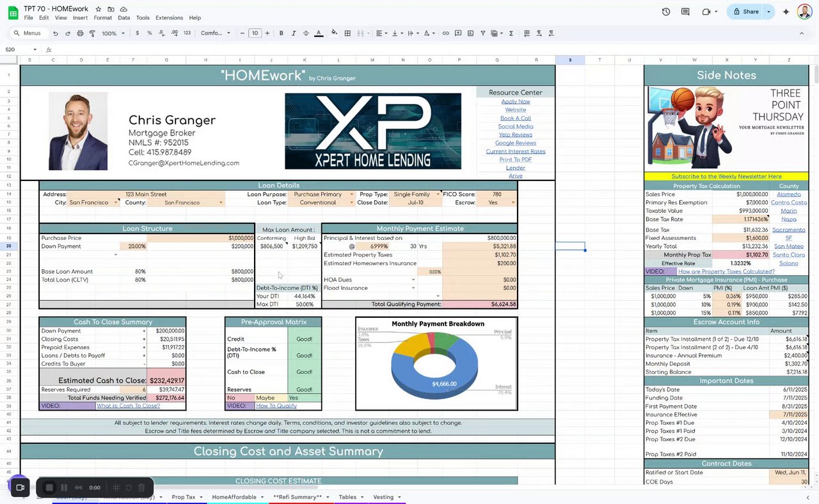This screenshot has width=819, height=504.
Task: Click increase decimal places icon
Action: 173,33
